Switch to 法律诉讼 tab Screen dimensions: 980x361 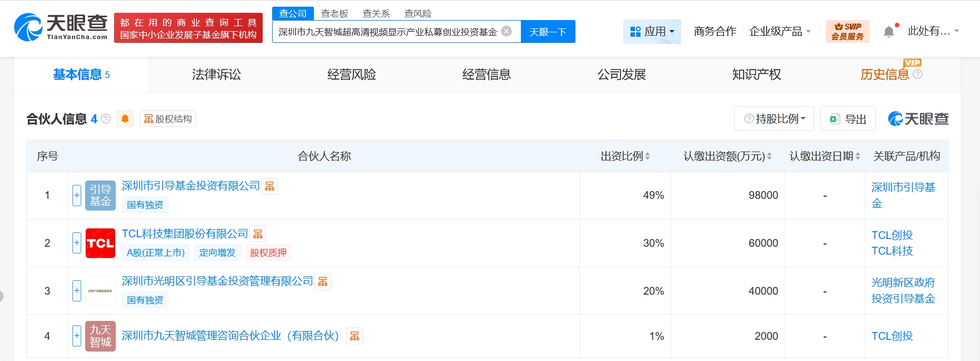(x=216, y=75)
